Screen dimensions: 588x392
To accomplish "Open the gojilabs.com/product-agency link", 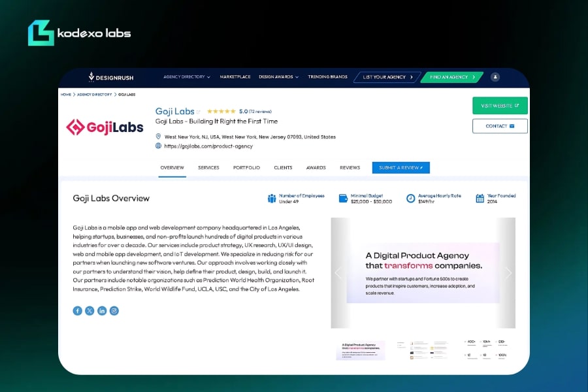I will pos(208,146).
